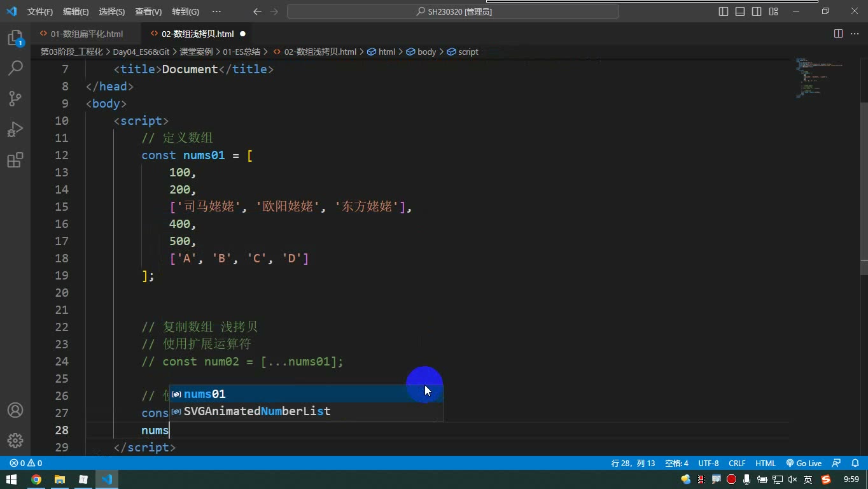The image size is (868, 489).
Task: Show errors and warnings count panel
Action: tap(26, 464)
